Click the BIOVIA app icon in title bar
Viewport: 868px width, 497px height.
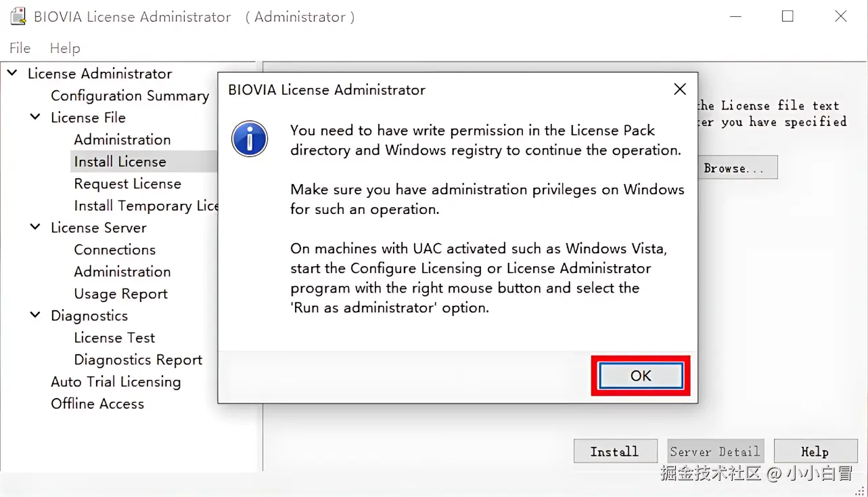(x=18, y=17)
